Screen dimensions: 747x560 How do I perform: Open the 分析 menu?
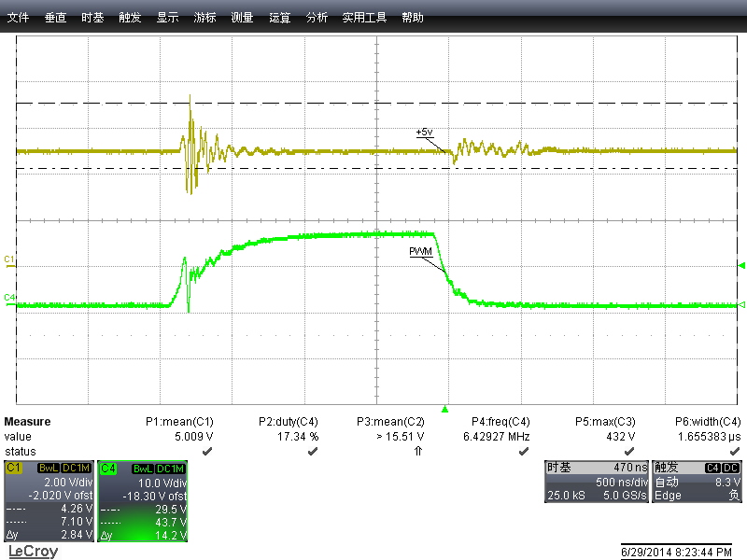[317, 18]
